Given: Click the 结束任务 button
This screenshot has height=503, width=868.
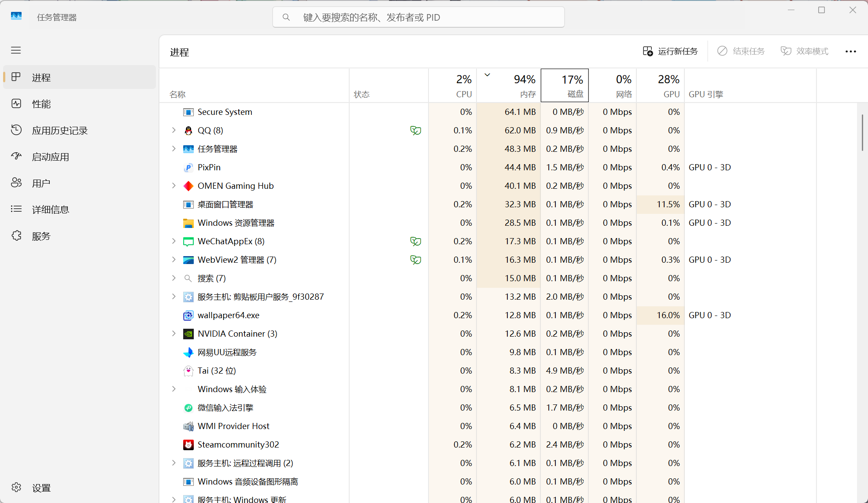Looking at the screenshot, I should click(x=741, y=51).
